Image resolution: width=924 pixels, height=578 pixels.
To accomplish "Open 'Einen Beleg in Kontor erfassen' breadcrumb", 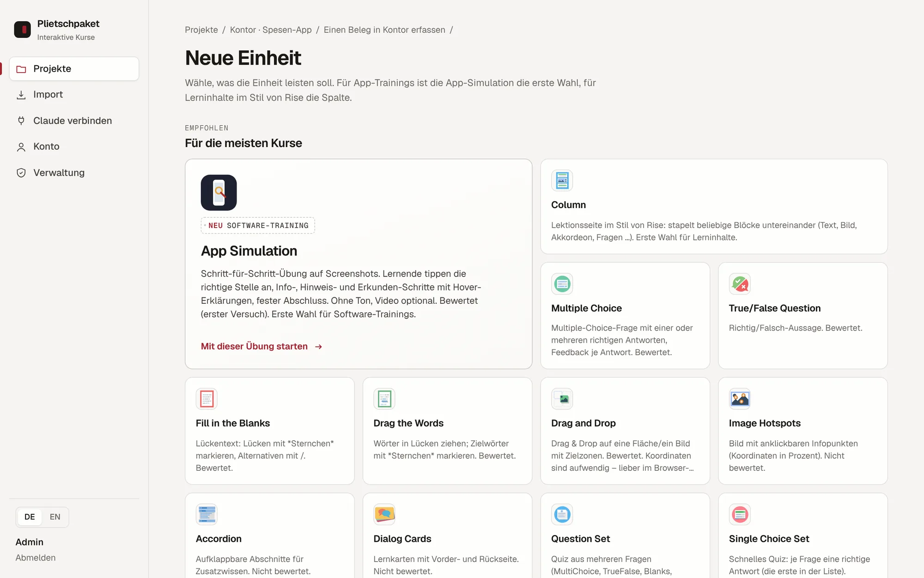I will 384,30.
